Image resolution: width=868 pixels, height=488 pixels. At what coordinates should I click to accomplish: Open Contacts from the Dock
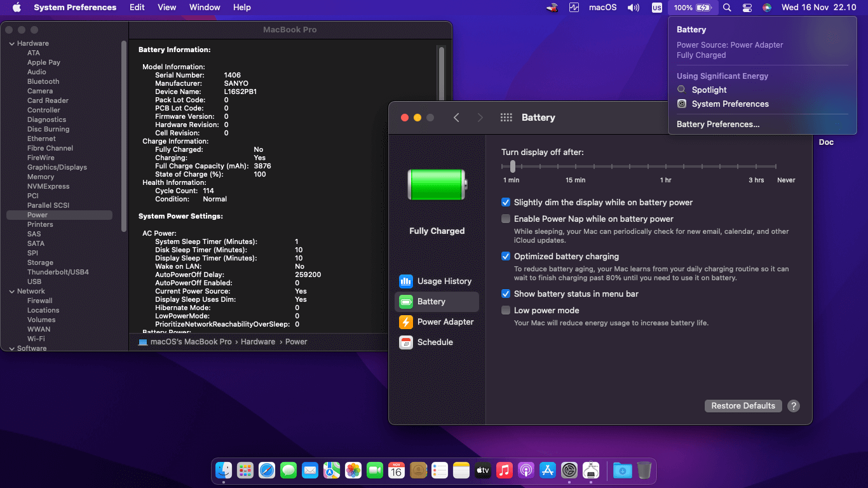point(418,470)
